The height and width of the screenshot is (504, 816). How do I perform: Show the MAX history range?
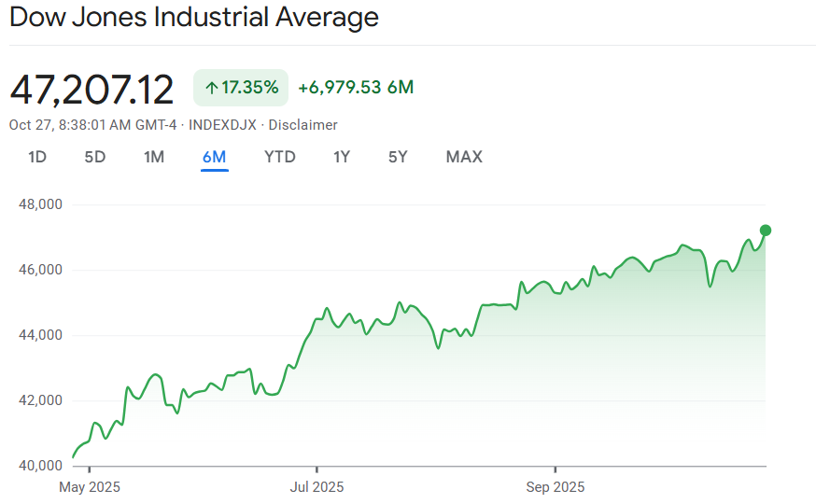pos(464,157)
